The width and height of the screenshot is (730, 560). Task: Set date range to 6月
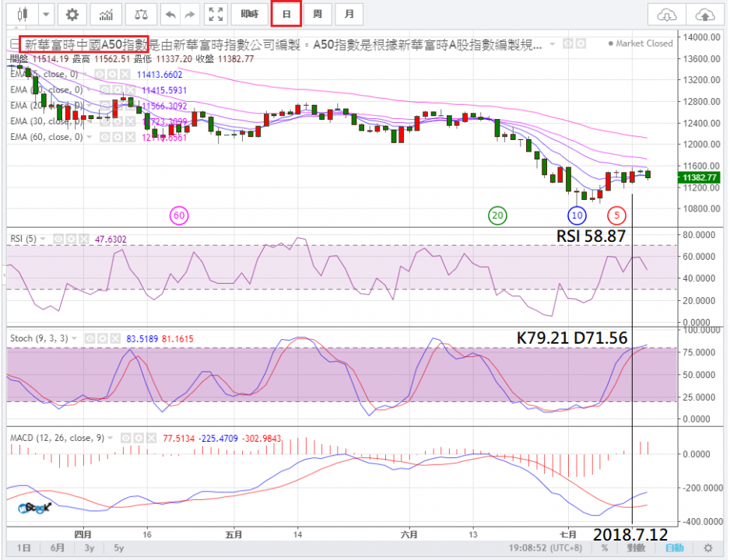tap(58, 548)
